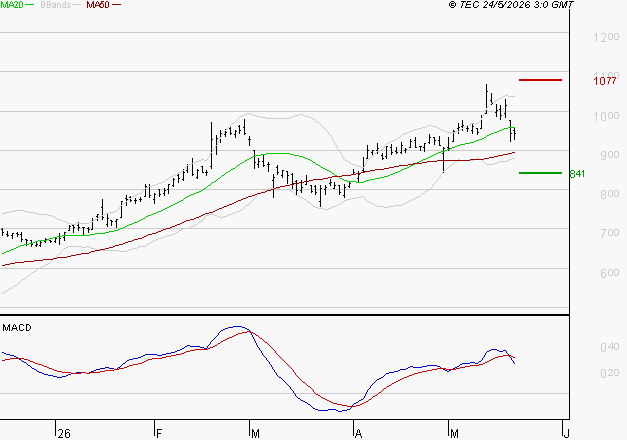
Task: Click the J month label on time axis
Action: [x=566, y=434]
